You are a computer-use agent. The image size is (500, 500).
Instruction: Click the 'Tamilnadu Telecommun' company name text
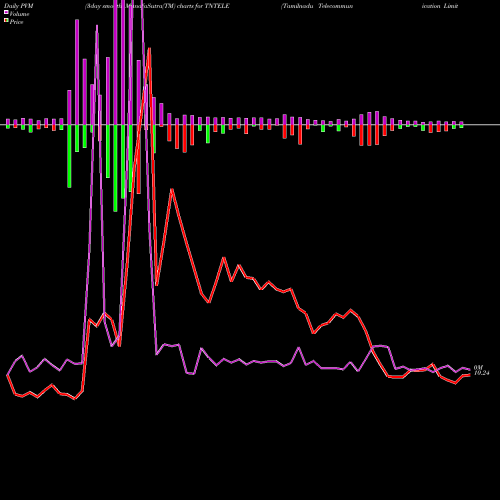click(x=317, y=6)
